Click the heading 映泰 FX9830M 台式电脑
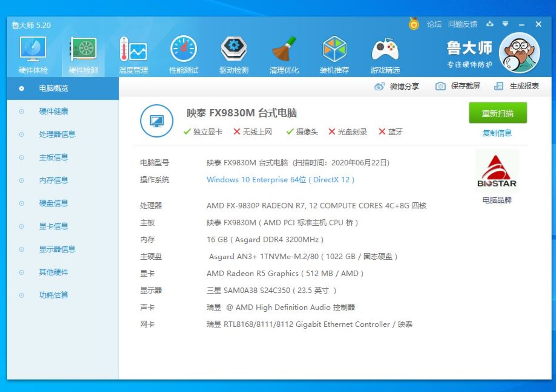The height and width of the screenshot is (392, 556). [x=242, y=113]
